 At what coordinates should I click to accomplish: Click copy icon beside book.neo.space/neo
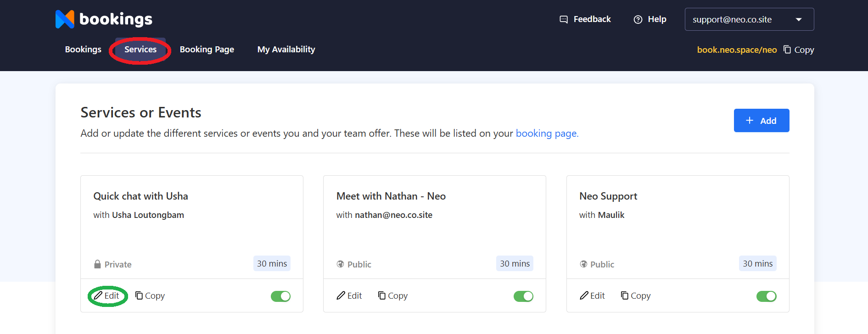coord(787,50)
